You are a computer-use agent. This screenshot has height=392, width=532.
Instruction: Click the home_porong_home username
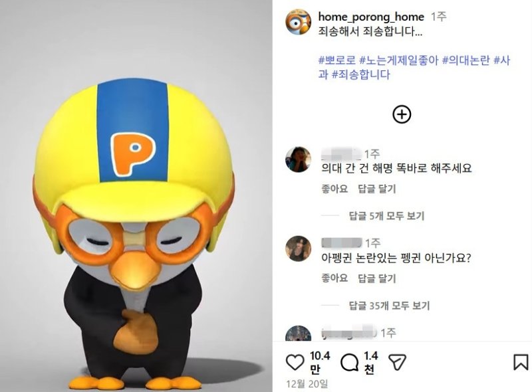coord(371,17)
